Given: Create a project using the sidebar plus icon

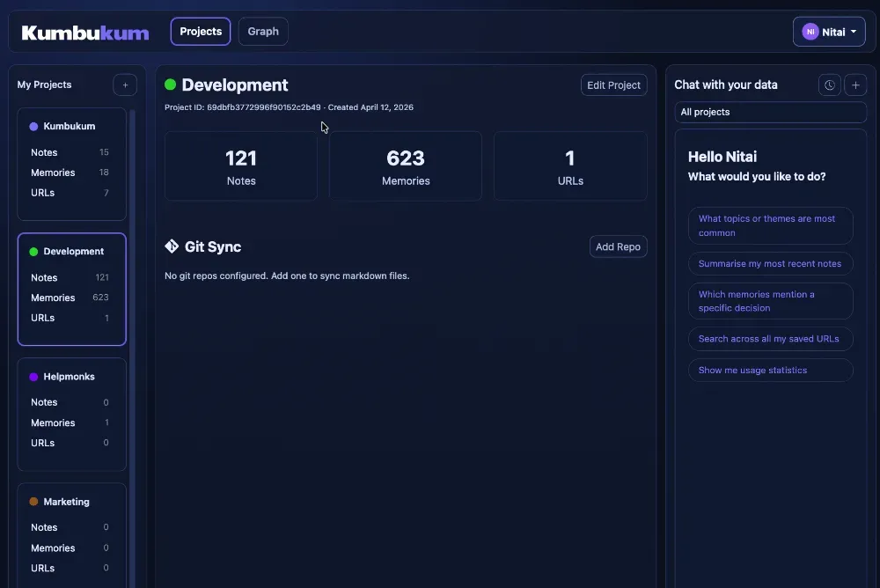Looking at the screenshot, I should coord(124,85).
